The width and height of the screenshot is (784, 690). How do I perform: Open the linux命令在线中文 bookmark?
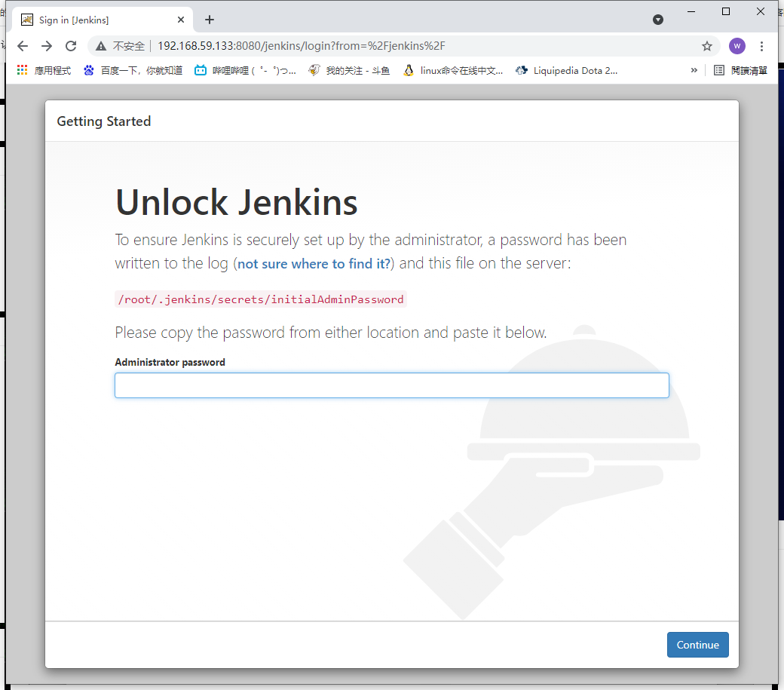click(453, 70)
